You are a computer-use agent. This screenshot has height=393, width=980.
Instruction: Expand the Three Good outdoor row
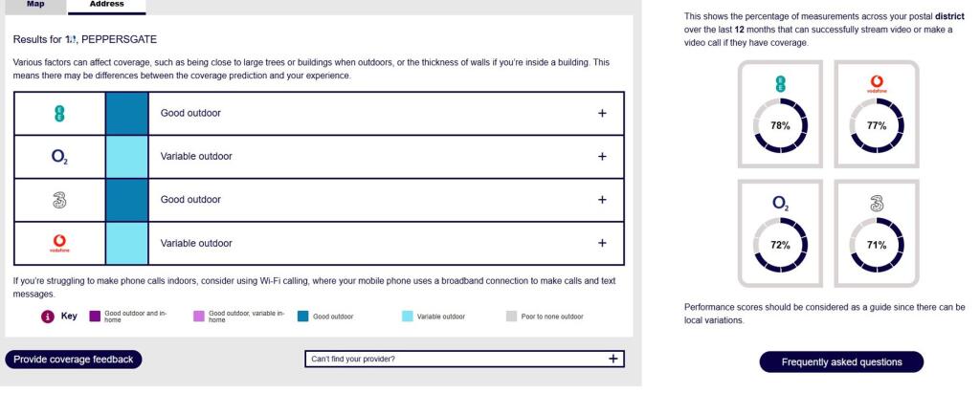pos(602,200)
